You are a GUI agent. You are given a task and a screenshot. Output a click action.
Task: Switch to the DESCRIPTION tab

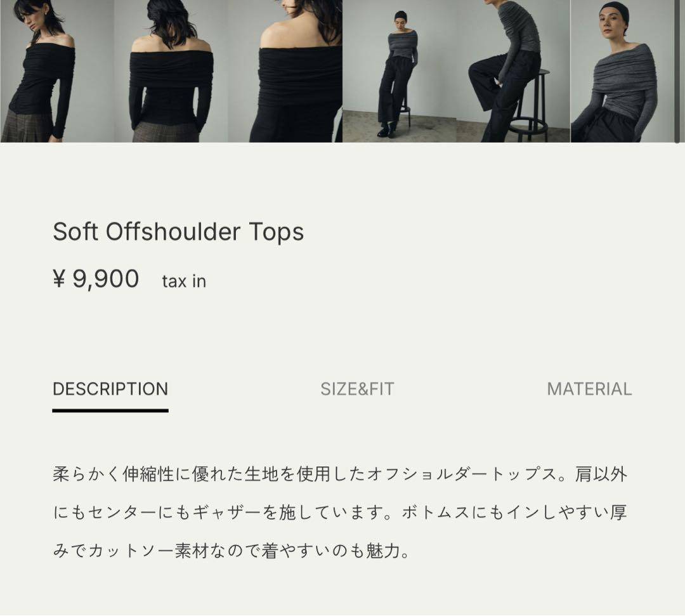(x=110, y=389)
